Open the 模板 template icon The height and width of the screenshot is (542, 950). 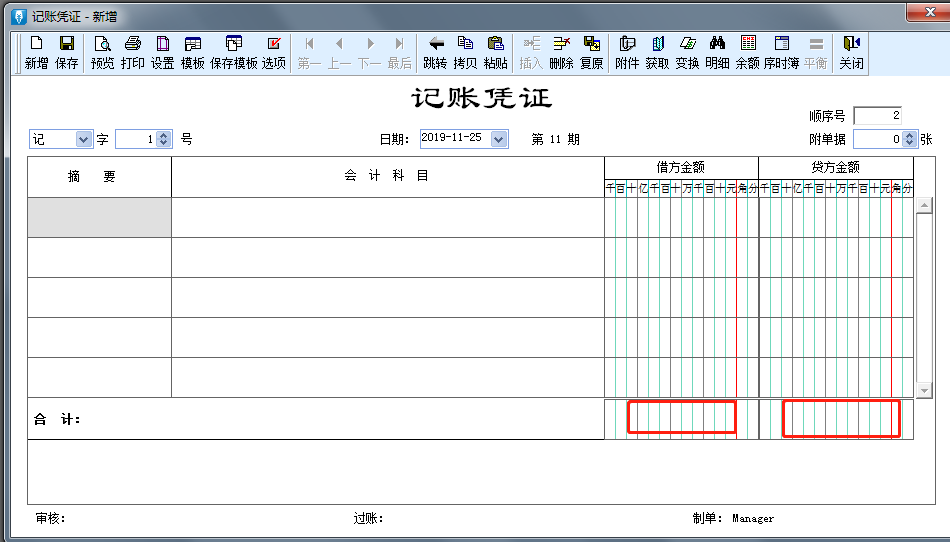pyautogui.click(x=193, y=52)
